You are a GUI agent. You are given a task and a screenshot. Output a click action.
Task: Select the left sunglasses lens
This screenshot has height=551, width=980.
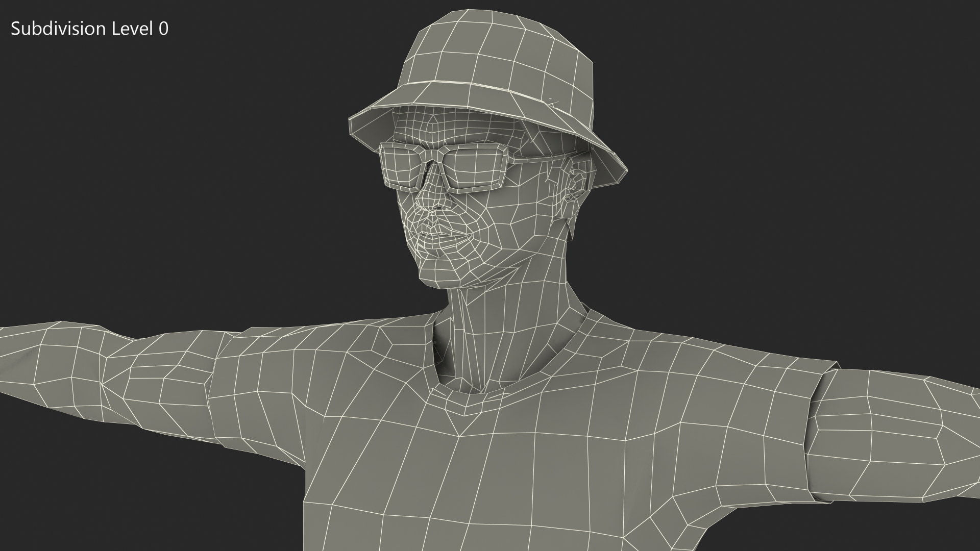(401, 168)
